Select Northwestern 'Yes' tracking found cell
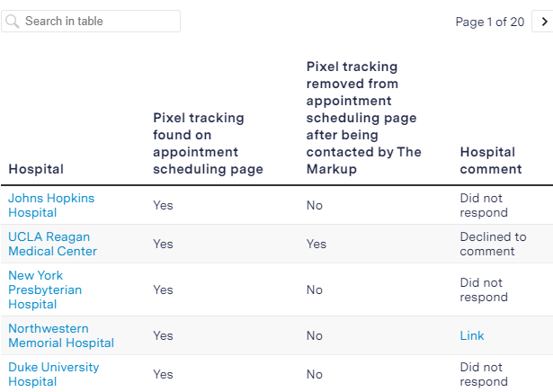 pos(163,335)
